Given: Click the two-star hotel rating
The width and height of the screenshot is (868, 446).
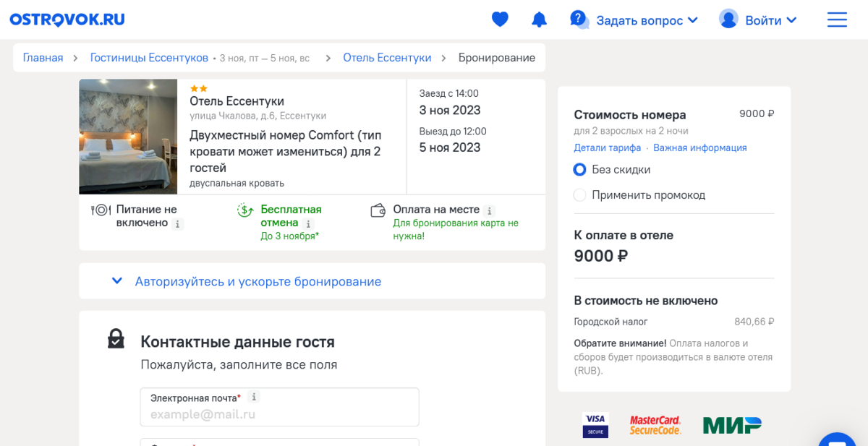Looking at the screenshot, I should [198, 88].
